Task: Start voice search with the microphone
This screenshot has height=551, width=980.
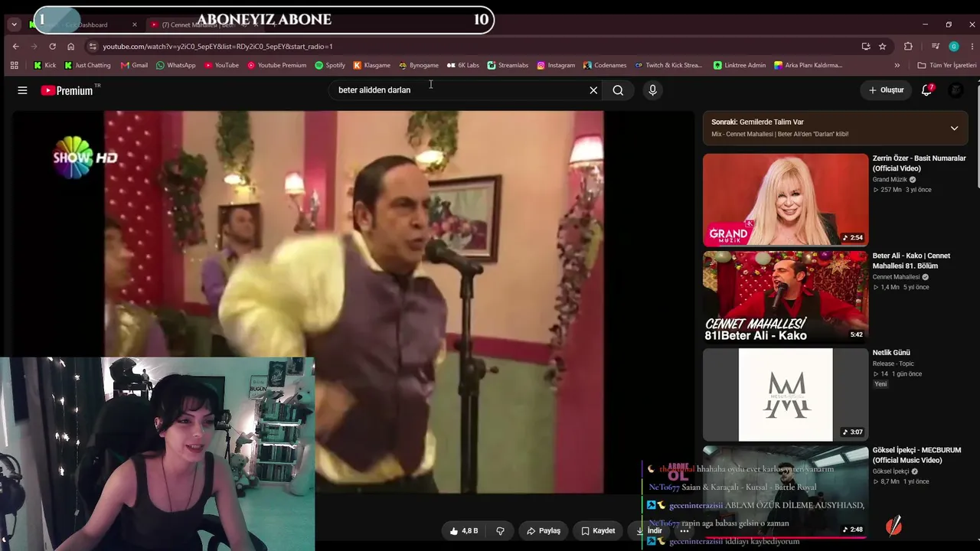Action: coord(652,90)
